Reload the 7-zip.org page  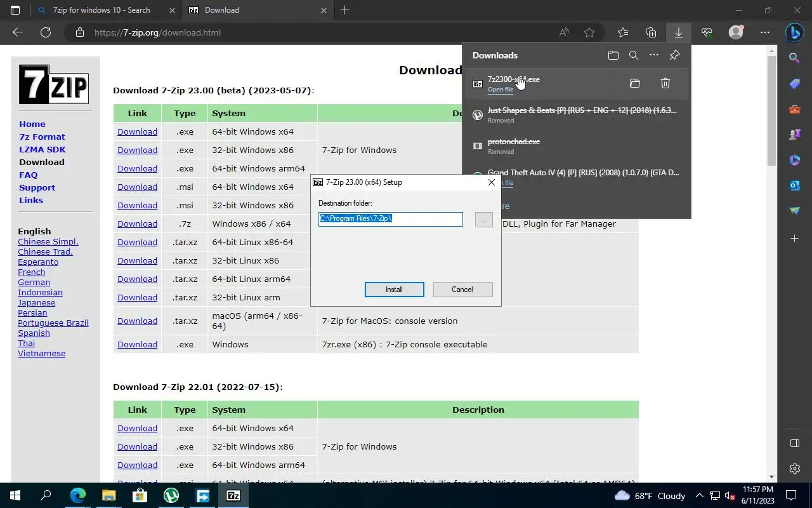click(46, 32)
